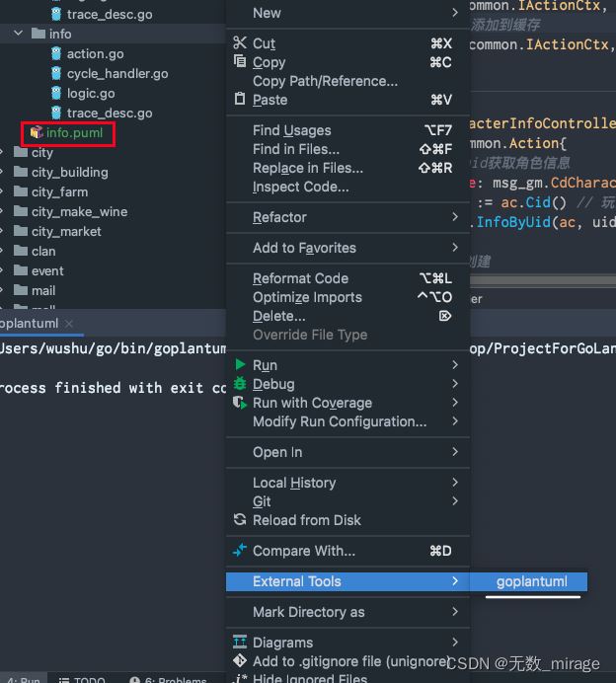This screenshot has height=683, width=616.
Task: Launch goplantuml from External Tools submenu
Action: point(531,581)
